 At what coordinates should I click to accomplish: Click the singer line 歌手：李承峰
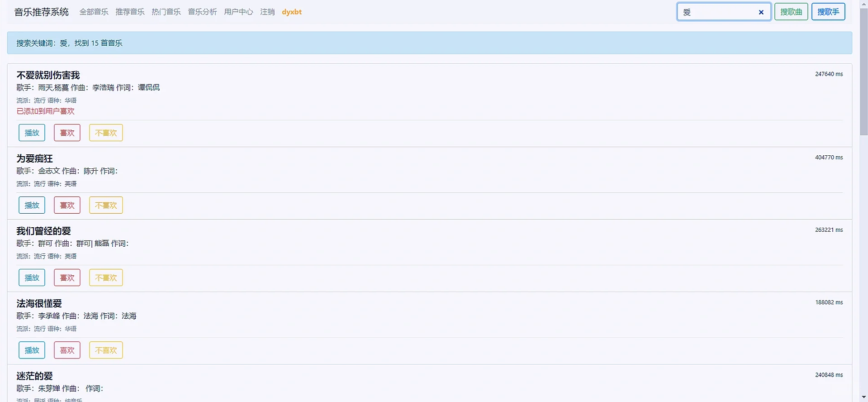38,316
